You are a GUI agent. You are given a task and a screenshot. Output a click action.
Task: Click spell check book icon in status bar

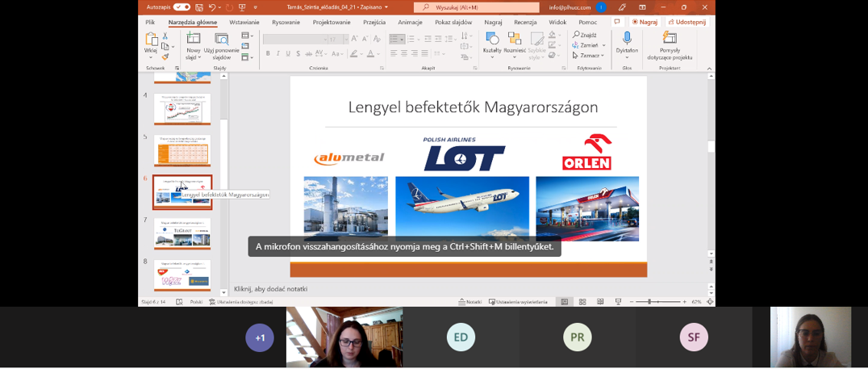pyautogui.click(x=179, y=302)
